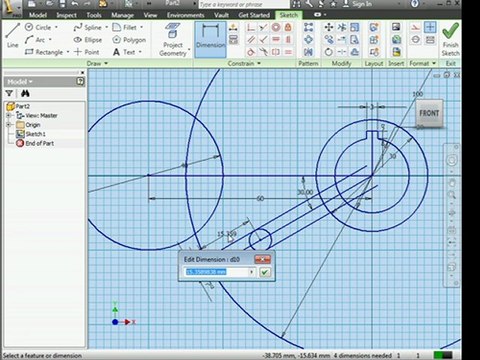Select the Move tool in Modify
This screenshot has height=360, width=480.
tap(329, 27)
